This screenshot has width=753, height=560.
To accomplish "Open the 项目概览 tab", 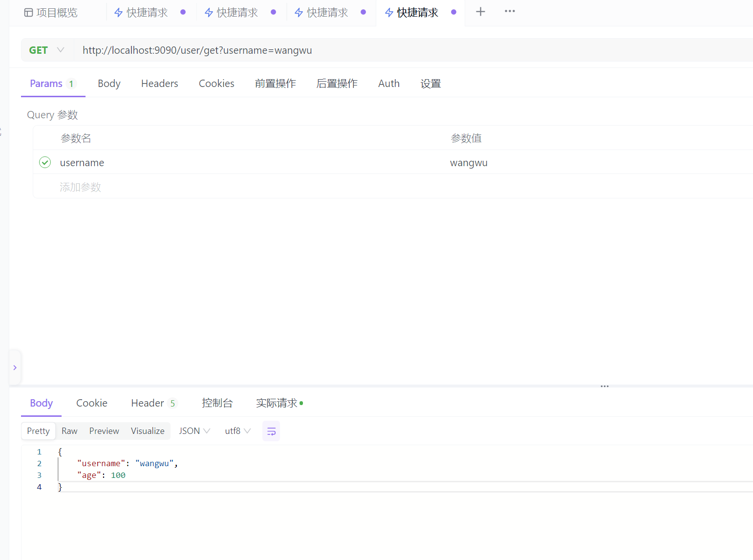I will point(51,13).
